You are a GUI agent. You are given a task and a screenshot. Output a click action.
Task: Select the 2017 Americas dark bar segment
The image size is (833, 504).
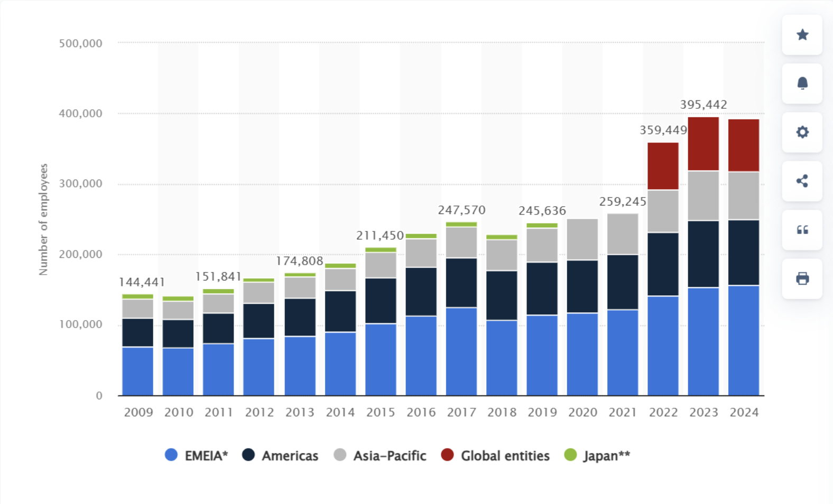coord(461,283)
